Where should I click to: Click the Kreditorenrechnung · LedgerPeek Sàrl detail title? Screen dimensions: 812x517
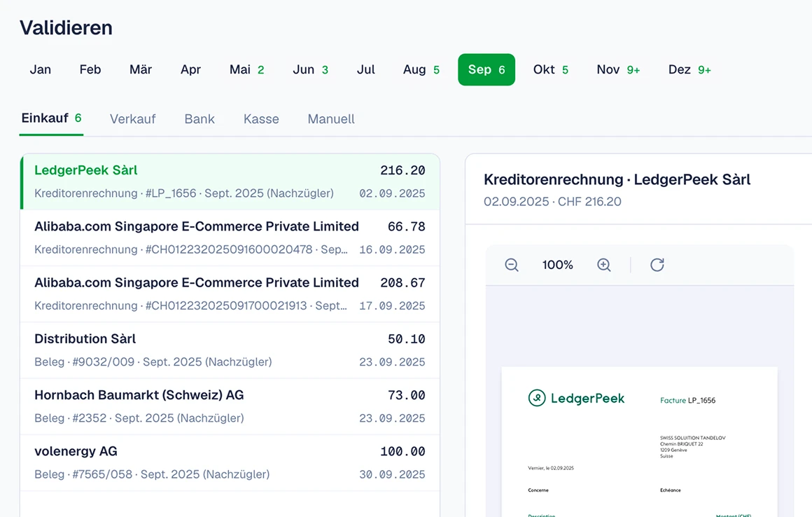click(x=617, y=179)
